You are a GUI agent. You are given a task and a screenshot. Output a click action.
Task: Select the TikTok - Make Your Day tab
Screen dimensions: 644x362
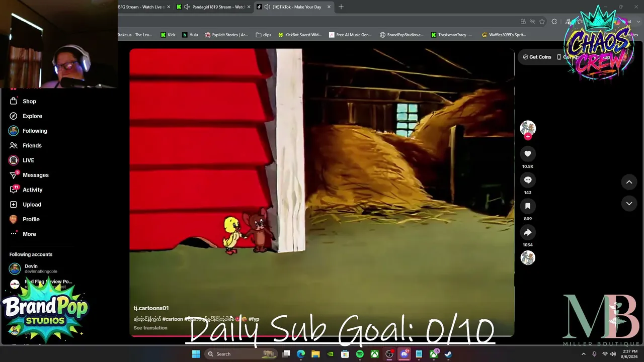pos(297,7)
